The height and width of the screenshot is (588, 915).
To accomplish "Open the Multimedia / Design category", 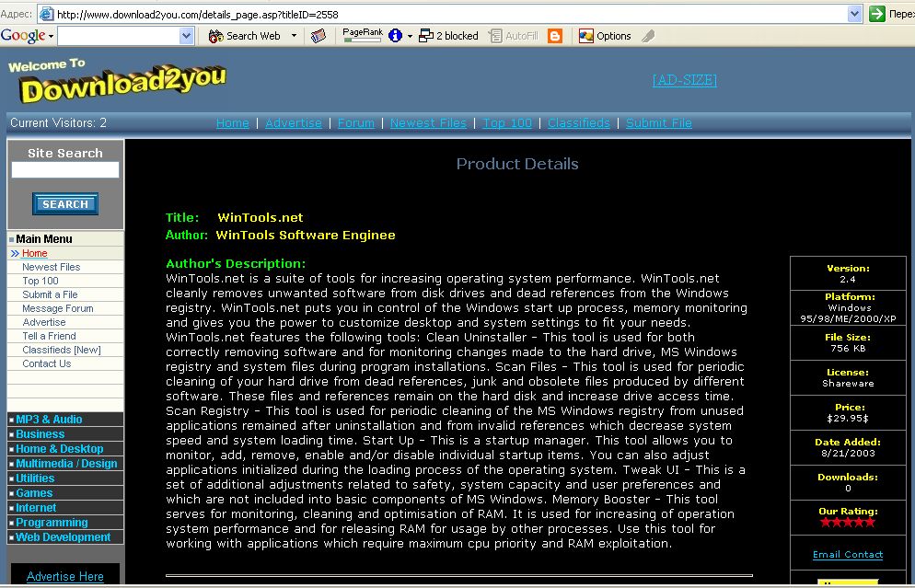I will pos(66,464).
